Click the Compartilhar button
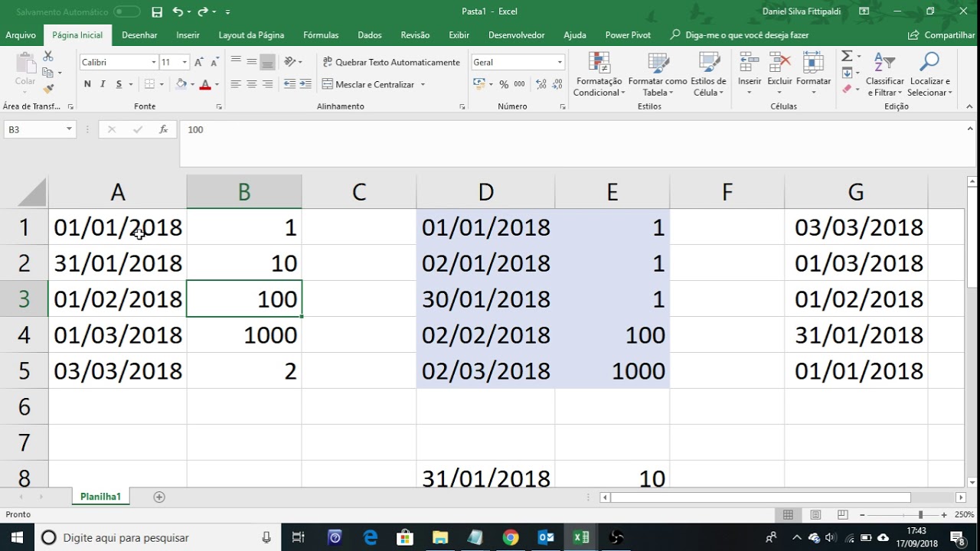 (941, 35)
